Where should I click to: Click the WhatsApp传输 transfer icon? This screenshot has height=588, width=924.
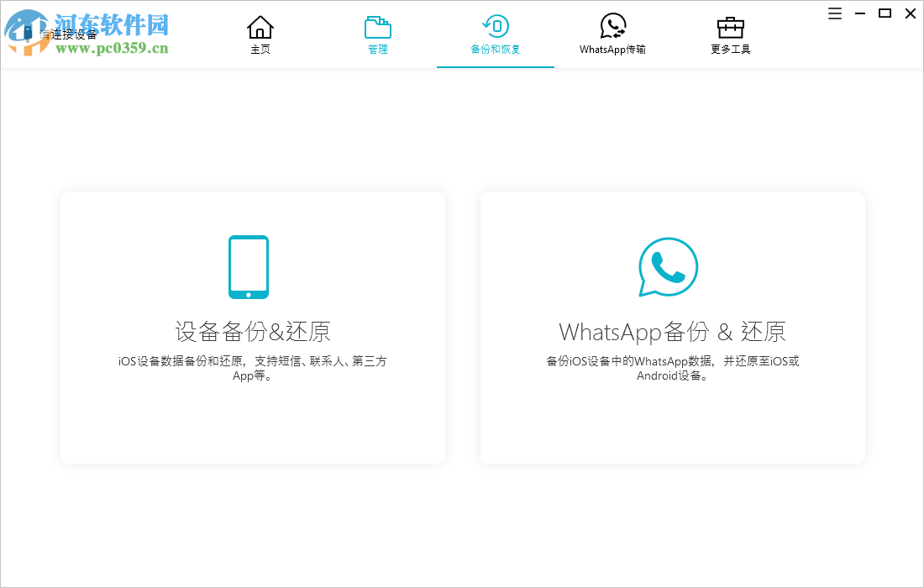click(x=612, y=26)
